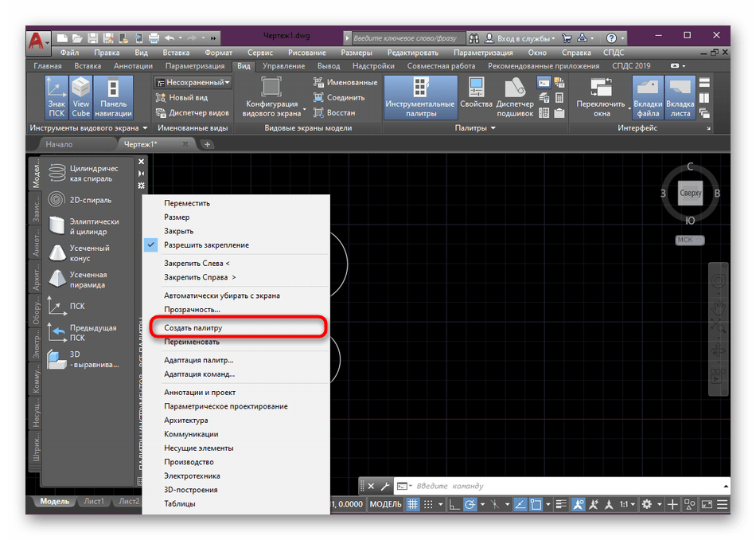Open the Диспетчер подшивок icon
The height and width of the screenshot is (540, 756).
pos(515,98)
